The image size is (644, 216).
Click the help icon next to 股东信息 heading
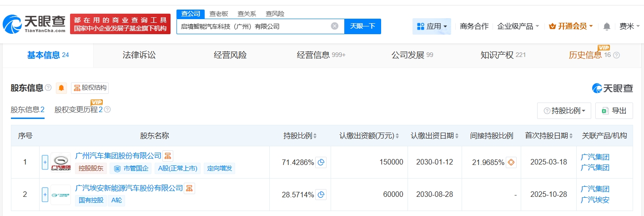click(x=48, y=88)
